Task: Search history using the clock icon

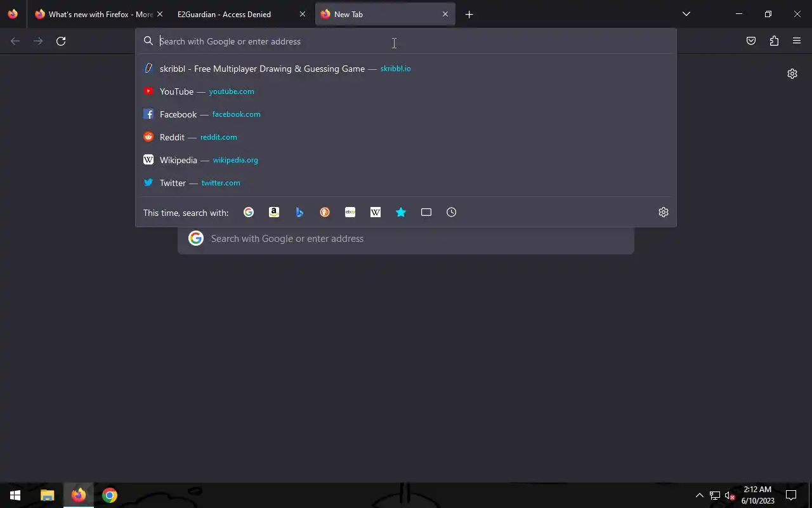Action: coord(452,212)
